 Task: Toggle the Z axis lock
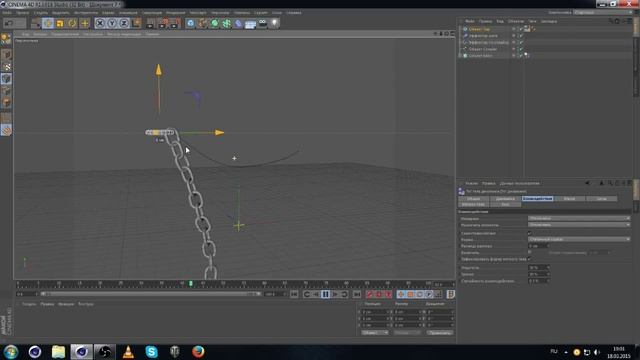tap(124, 23)
